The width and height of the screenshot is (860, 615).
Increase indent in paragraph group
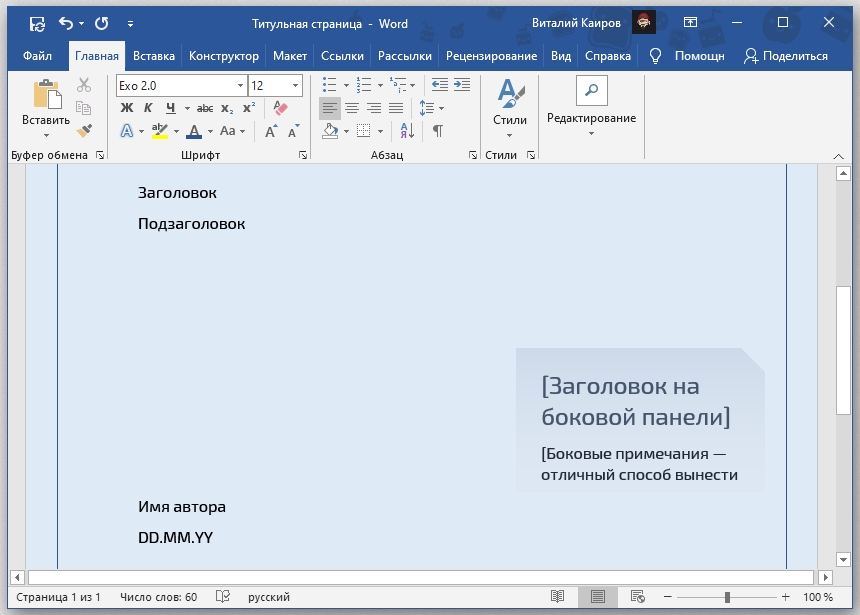[462, 86]
